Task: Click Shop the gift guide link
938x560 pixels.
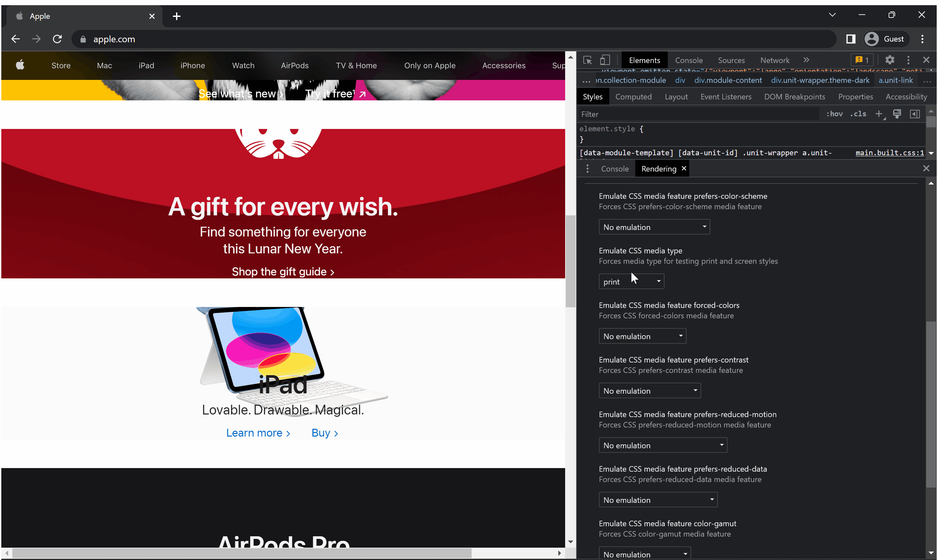Action: tap(283, 271)
